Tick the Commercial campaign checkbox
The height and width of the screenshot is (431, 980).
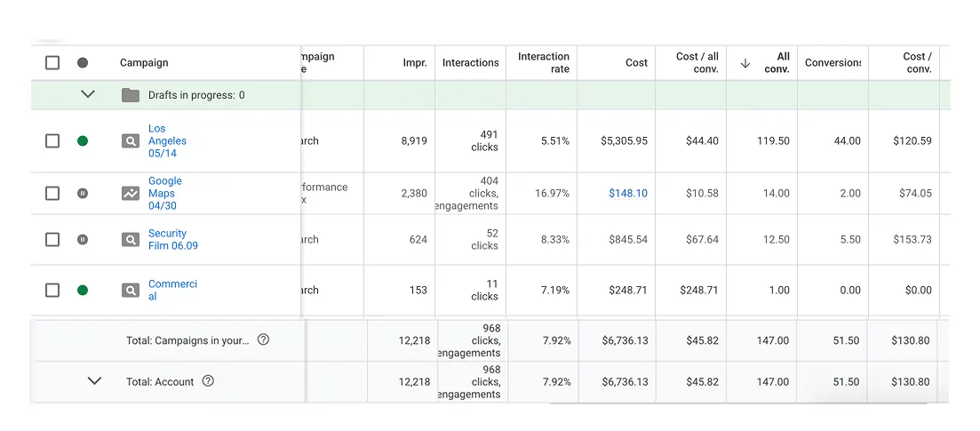52,291
